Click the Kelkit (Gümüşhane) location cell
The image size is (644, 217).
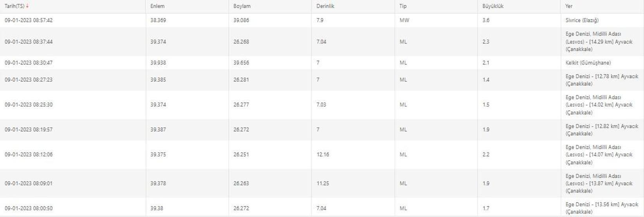pos(588,63)
